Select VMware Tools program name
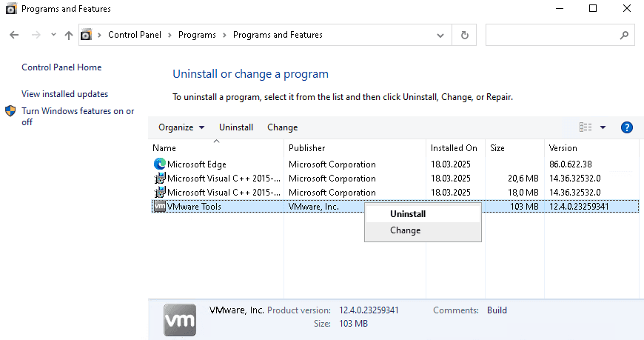Image resolution: width=644 pixels, height=340 pixels. tap(194, 207)
